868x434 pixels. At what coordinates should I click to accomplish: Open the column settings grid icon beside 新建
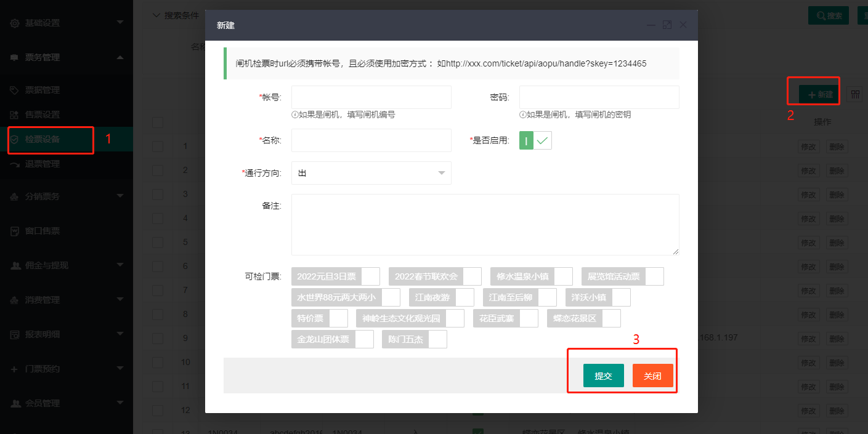pos(855,94)
